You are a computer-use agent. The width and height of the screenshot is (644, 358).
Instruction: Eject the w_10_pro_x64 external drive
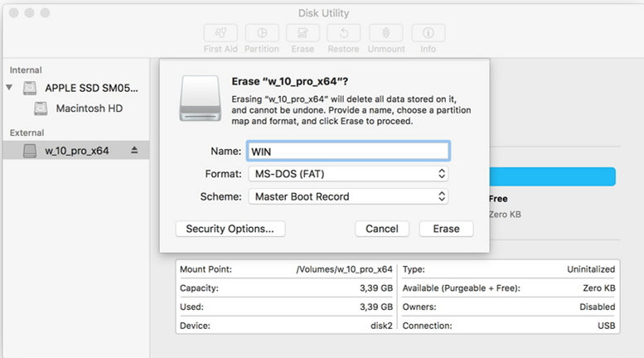pos(134,150)
